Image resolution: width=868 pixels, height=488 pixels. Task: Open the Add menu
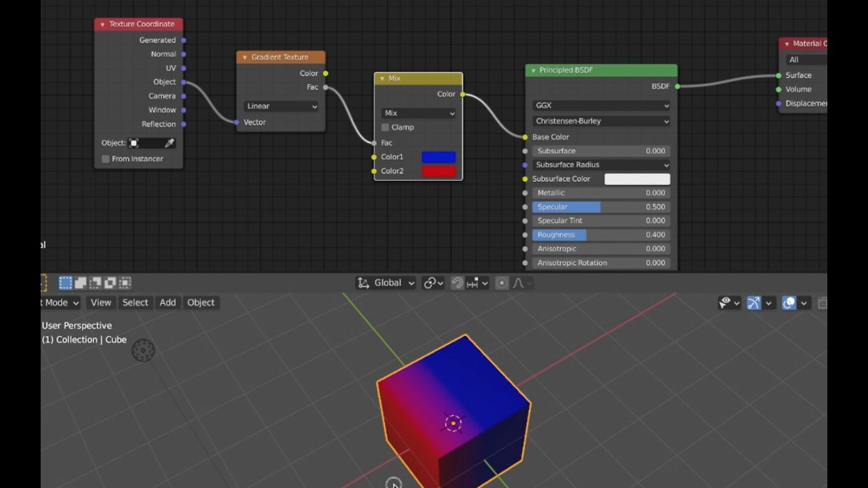tap(167, 303)
